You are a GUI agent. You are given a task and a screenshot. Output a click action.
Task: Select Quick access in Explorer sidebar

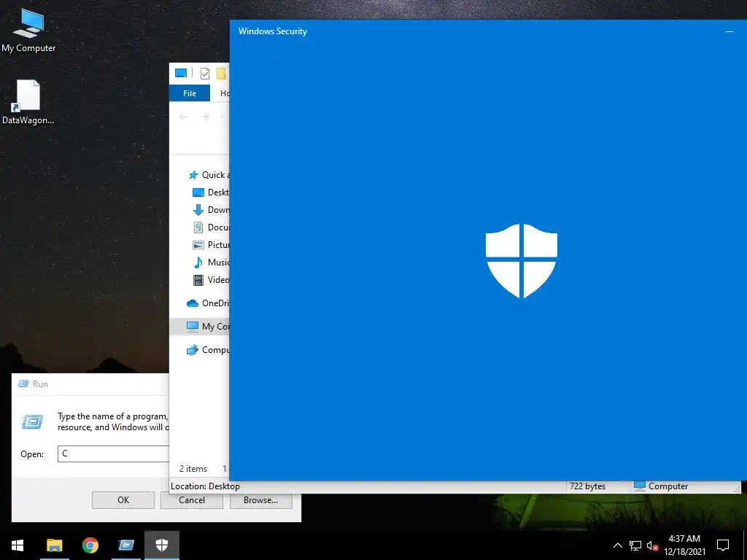pos(209,175)
